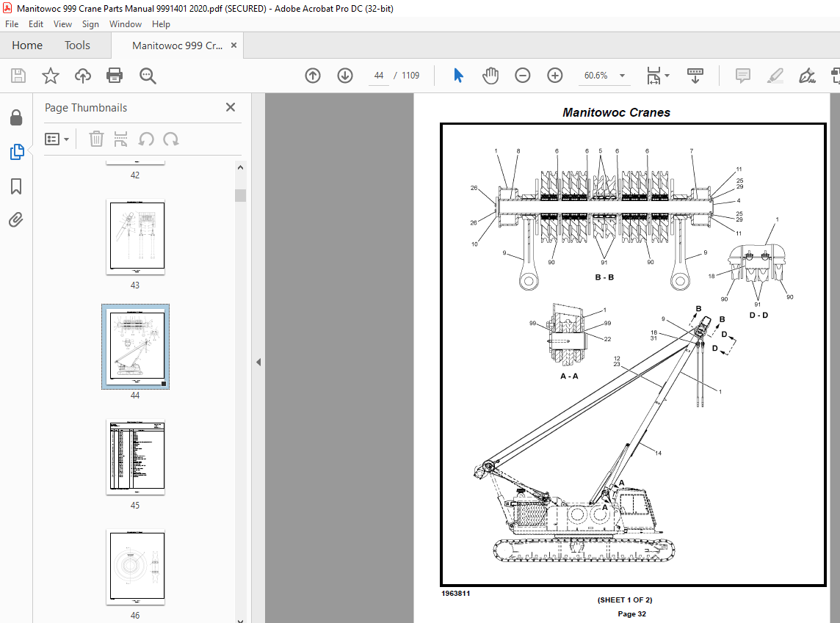
Task: Click drawing number '1963811'
Action: click(x=456, y=593)
